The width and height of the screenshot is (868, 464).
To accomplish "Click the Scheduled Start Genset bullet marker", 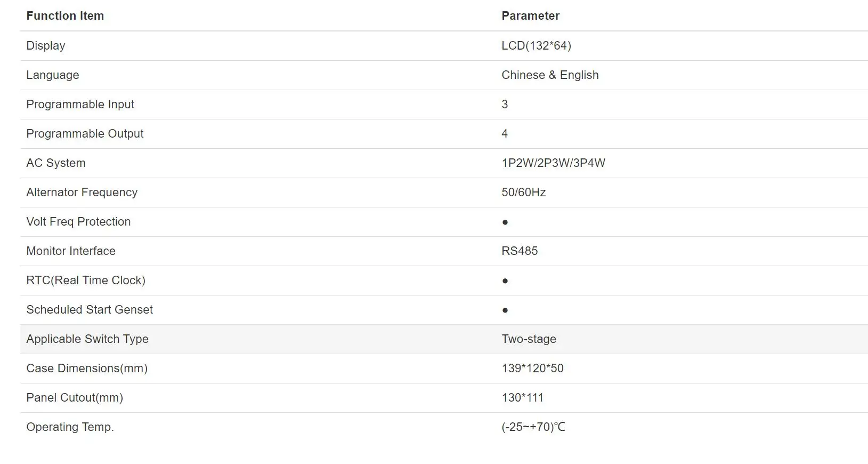I will coord(505,310).
